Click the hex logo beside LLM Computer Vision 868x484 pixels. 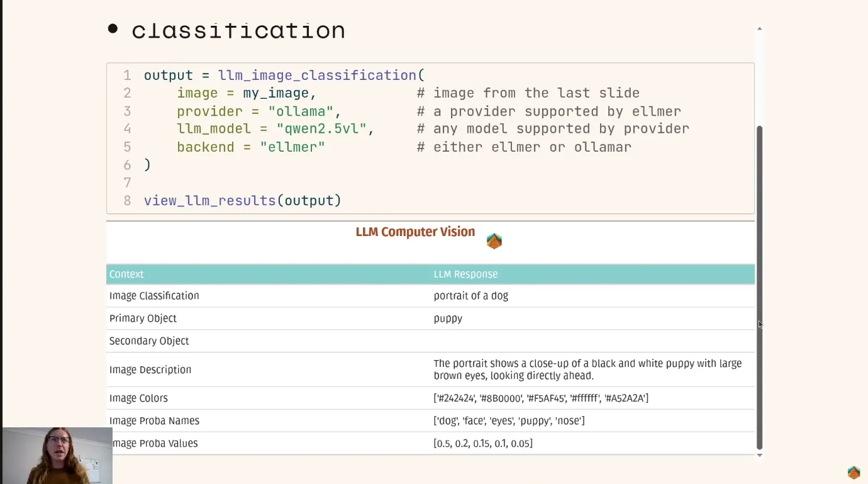pos(494,241)
